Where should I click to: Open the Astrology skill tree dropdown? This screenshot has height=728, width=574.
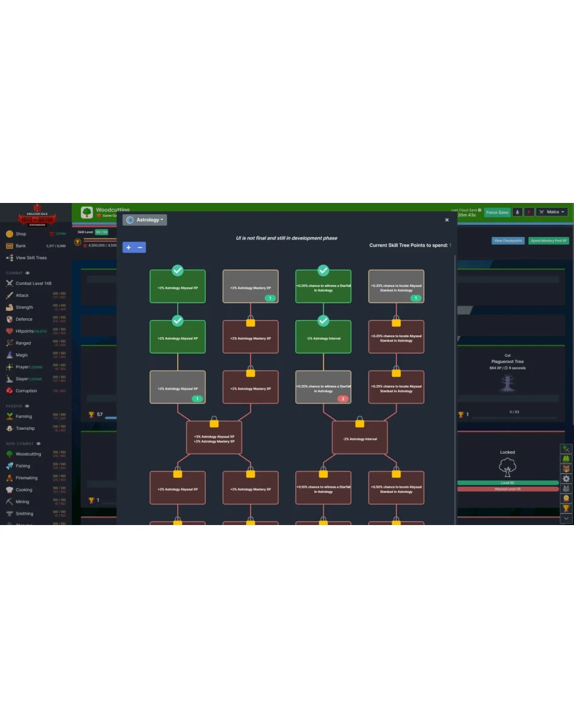(x=145, y=220)
